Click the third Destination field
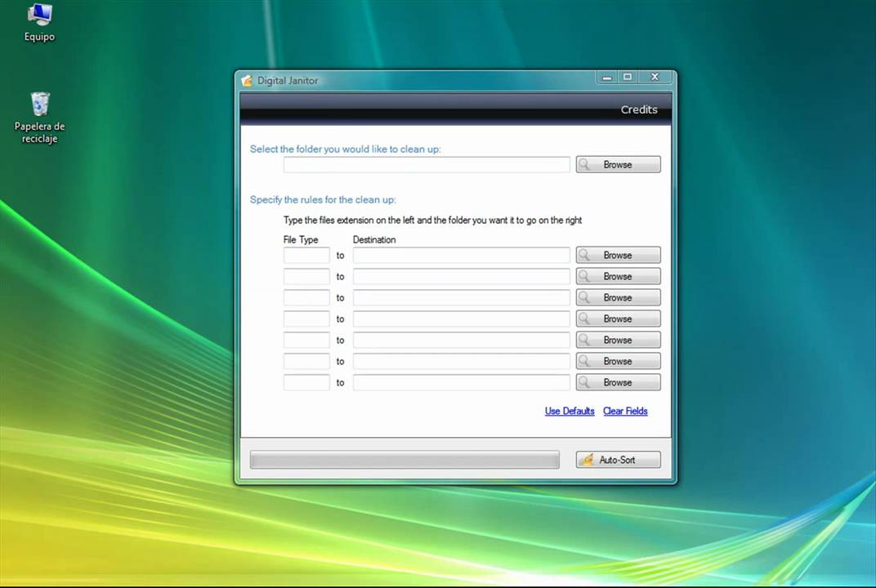 pos(461,297)
